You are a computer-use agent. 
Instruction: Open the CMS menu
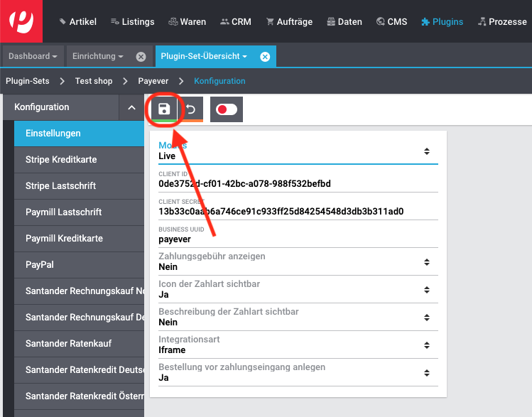[391, 22]
